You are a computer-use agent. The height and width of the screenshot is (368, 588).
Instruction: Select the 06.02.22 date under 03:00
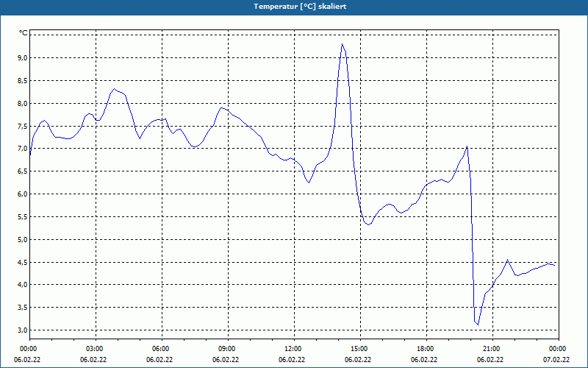tap(93, 360)
